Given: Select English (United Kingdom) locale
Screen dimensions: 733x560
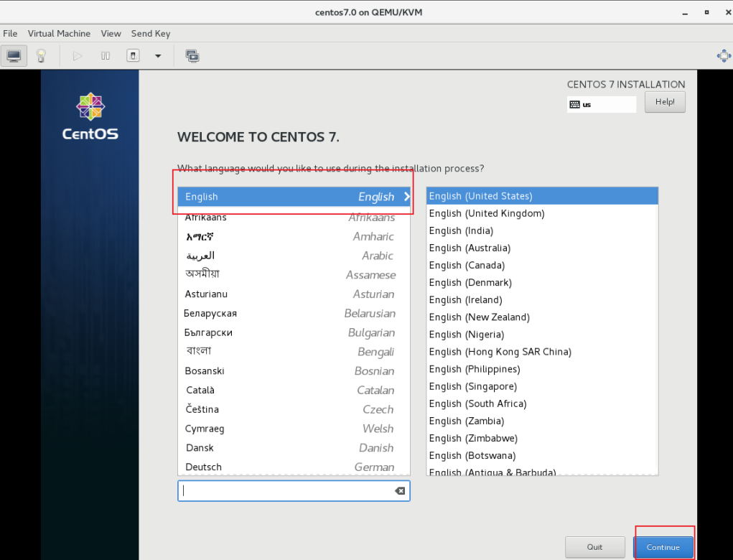Looking at the screenshot, I should 542,213.
